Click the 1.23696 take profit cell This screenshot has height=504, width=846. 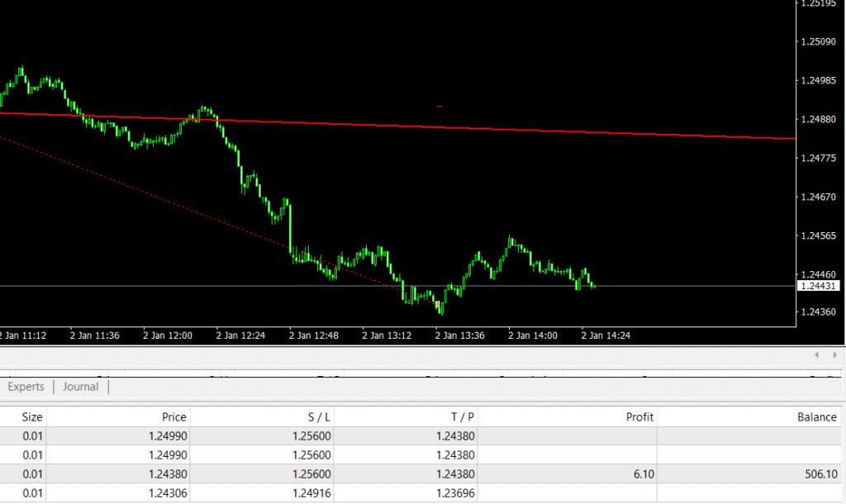pos(455,493)
